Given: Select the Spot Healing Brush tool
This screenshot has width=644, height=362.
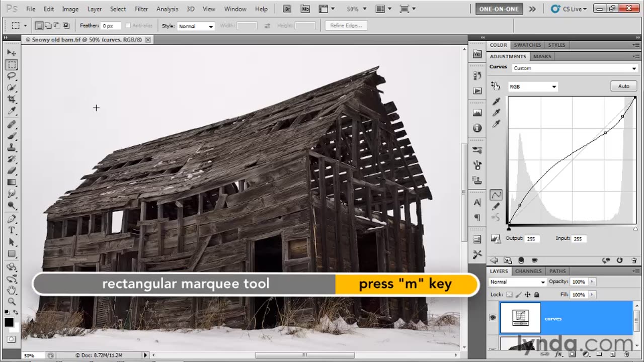Looking at the screenshot, I should [12, 124].
